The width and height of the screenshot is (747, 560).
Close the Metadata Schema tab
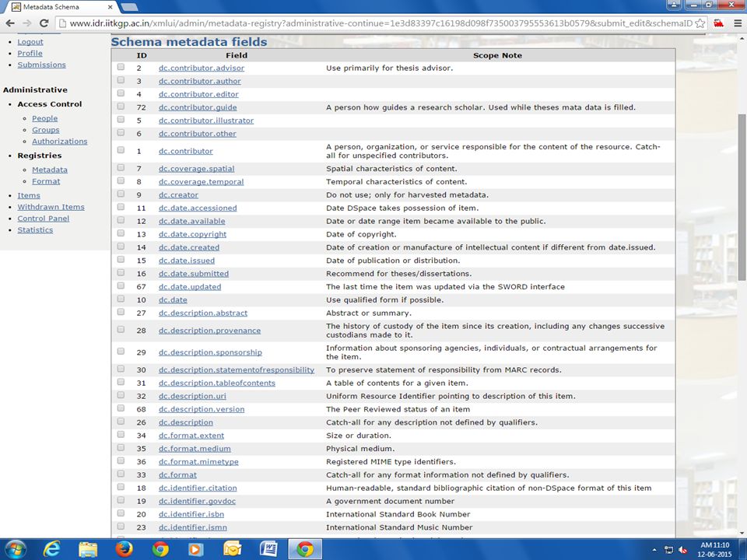click(110, 7)
